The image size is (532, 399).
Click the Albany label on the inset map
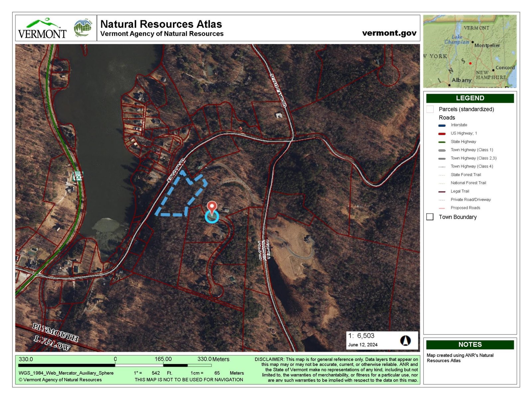(x=462, y=80)
